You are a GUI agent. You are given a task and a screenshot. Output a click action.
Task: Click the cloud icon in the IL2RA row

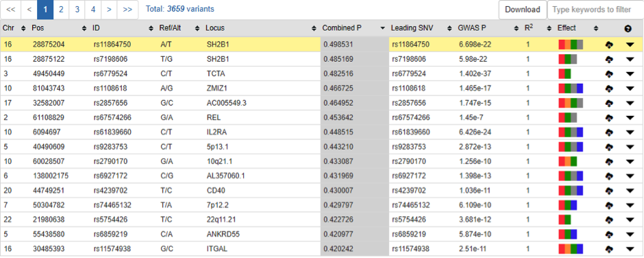610,132
